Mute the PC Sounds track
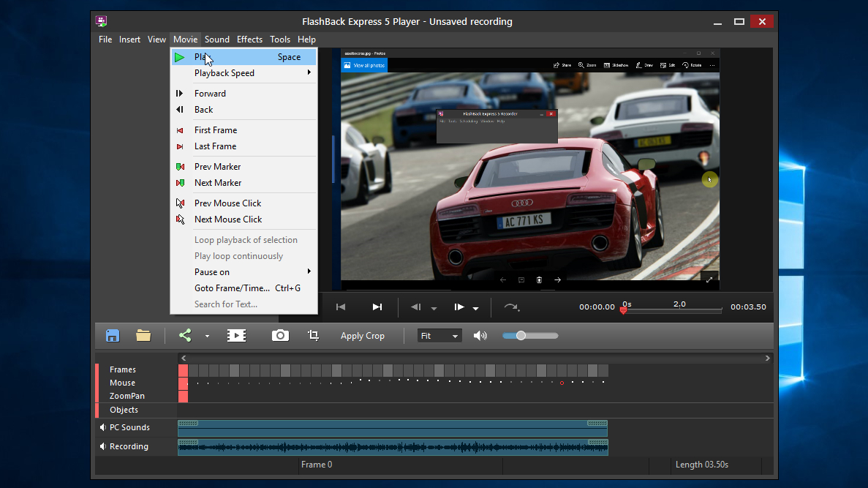The image size is (868, 488). pos(102,427)
